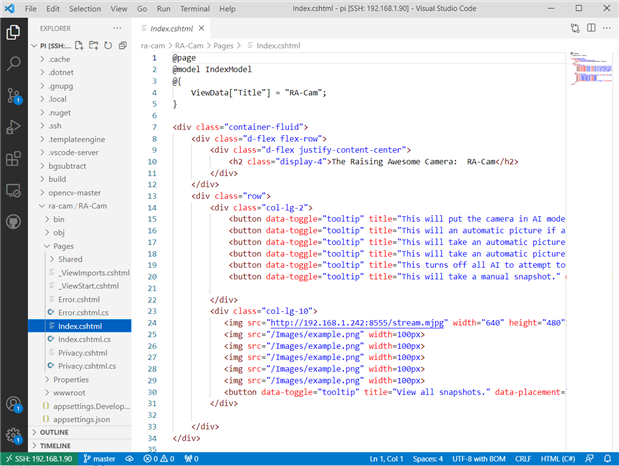Collapse the Pages folder
619x466 pixels.
pyautogui.click(x=63, y=245)
